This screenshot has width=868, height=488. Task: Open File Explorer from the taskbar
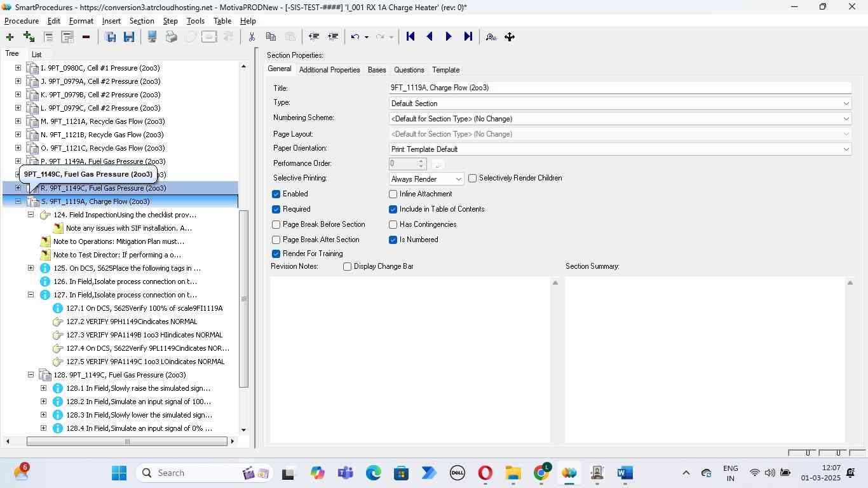pyautogui.click(x=513, y=473)
